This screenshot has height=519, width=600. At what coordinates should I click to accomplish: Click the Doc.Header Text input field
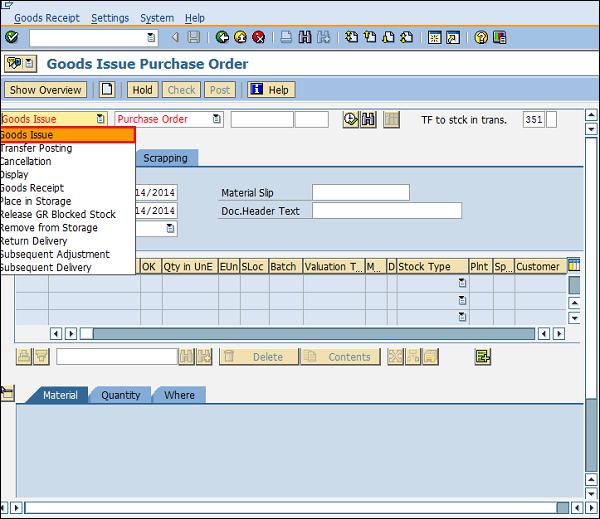(x=386, y=211)
